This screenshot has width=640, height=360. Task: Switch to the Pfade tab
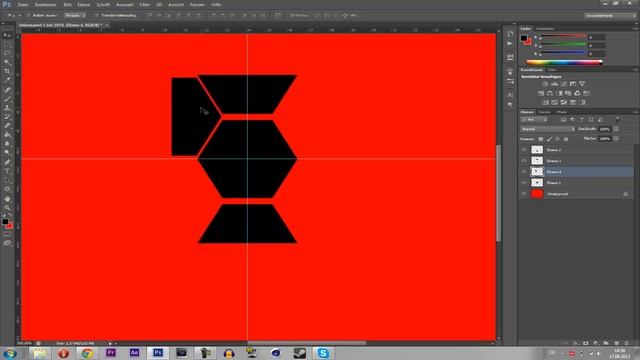point(562,112)
